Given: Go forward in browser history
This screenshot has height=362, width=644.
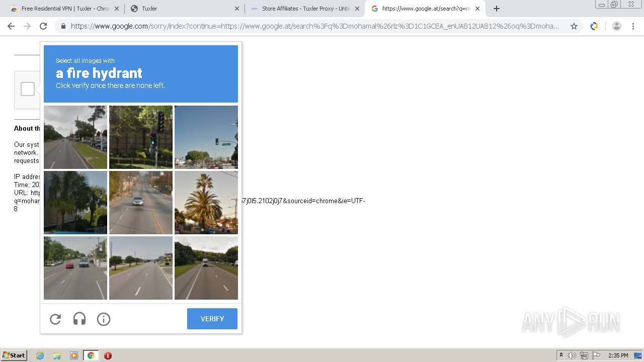Looking at the screenshot, I should click(27, 26).
